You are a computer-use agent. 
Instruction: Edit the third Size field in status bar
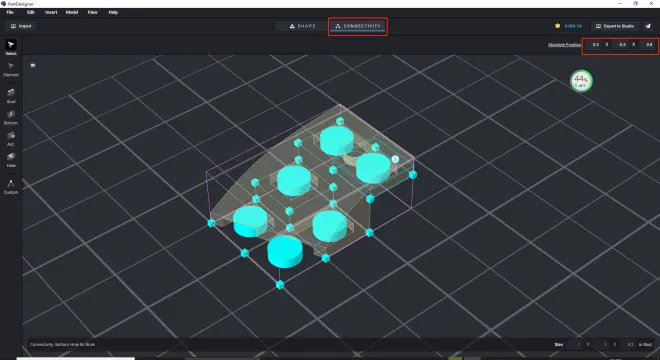coord(629,344)
